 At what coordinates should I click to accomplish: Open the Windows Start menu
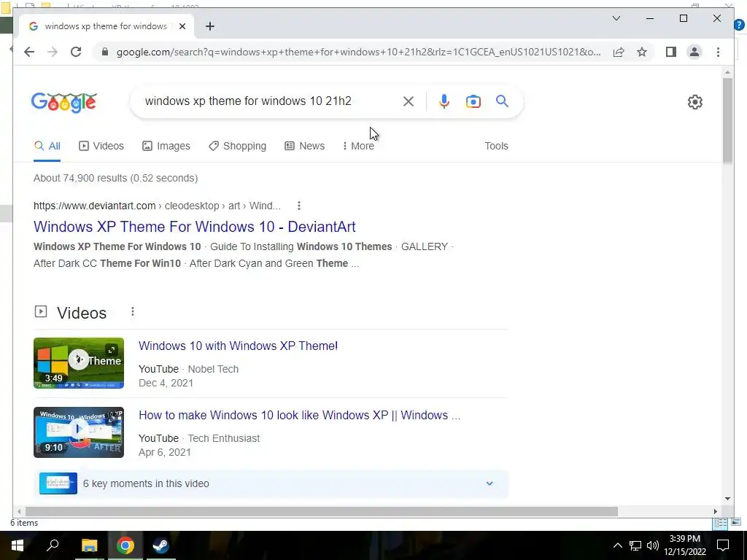click(18, 545)
